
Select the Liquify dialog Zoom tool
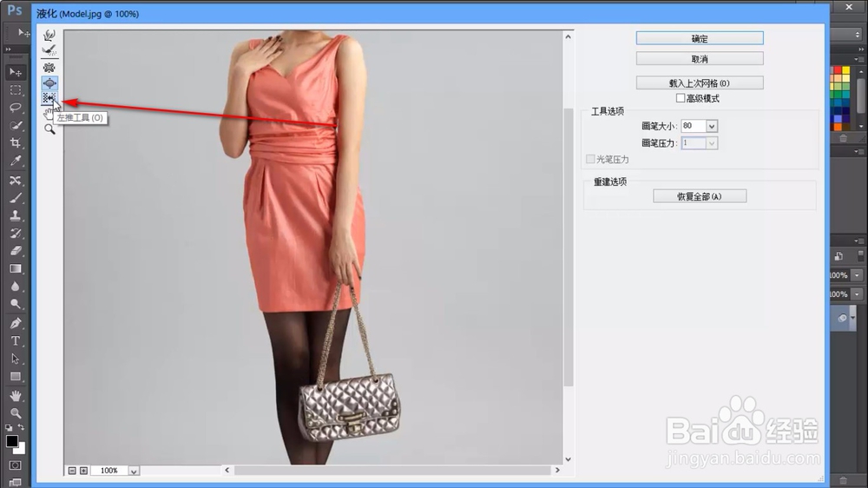click(x=49, y=129)
